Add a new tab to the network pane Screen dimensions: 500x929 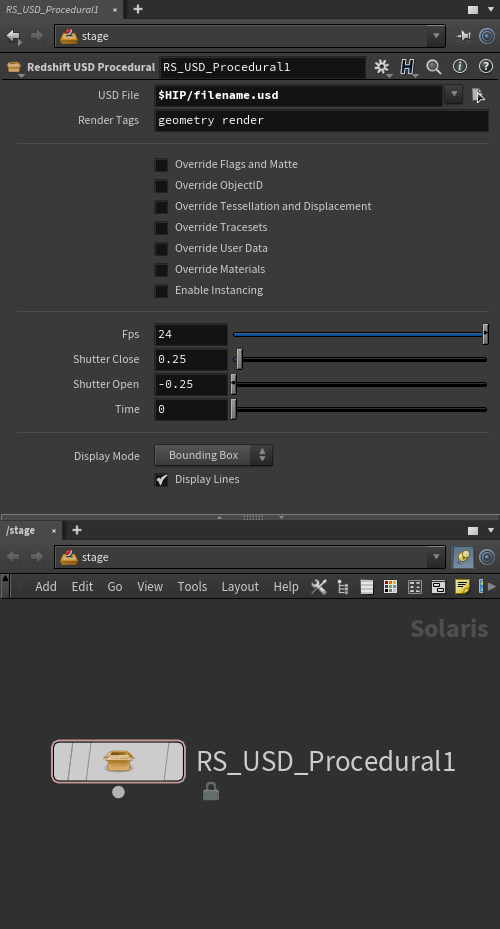(77, 530)
